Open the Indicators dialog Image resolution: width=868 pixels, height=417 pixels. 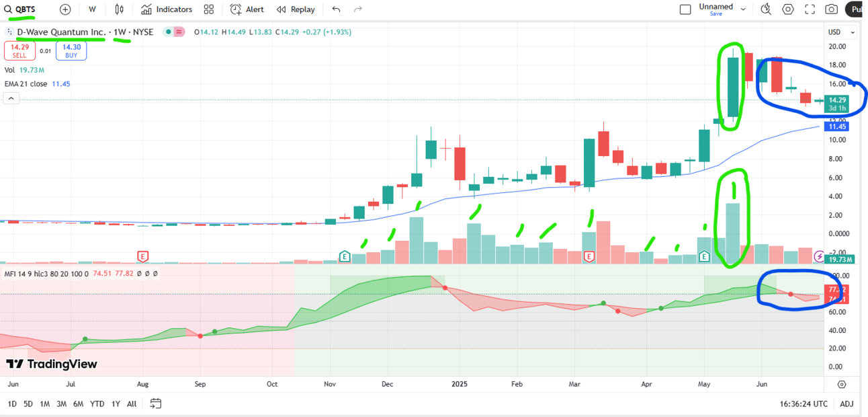pos(167,9)
